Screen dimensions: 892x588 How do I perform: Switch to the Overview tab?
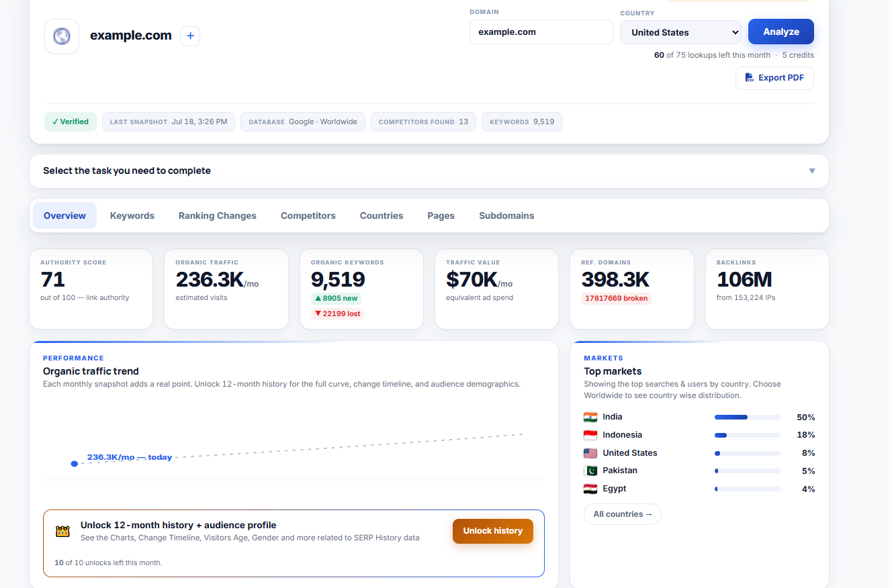[64, 215]
